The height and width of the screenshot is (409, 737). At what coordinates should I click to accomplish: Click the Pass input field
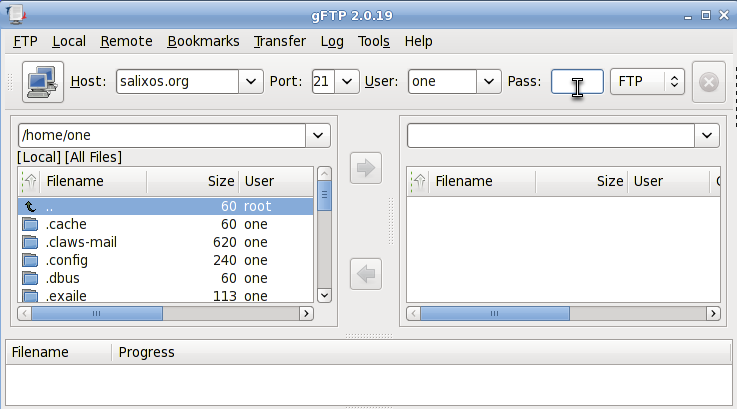pyautogui.click(x=577, y=82)
